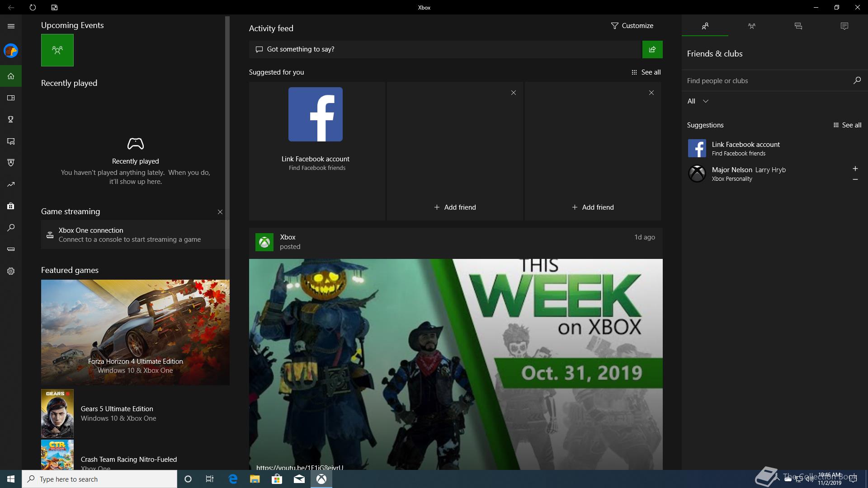Viewport: 868px width, 488px height.
Task: Open the profile avatar in sidebar
Action: pos(11,51)
